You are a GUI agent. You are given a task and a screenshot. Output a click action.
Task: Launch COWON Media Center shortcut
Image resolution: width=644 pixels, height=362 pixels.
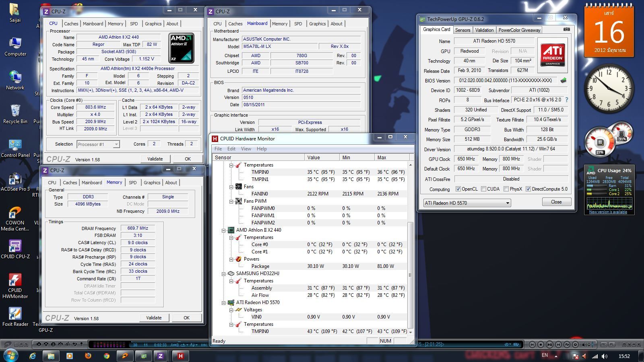pos(15,218)
